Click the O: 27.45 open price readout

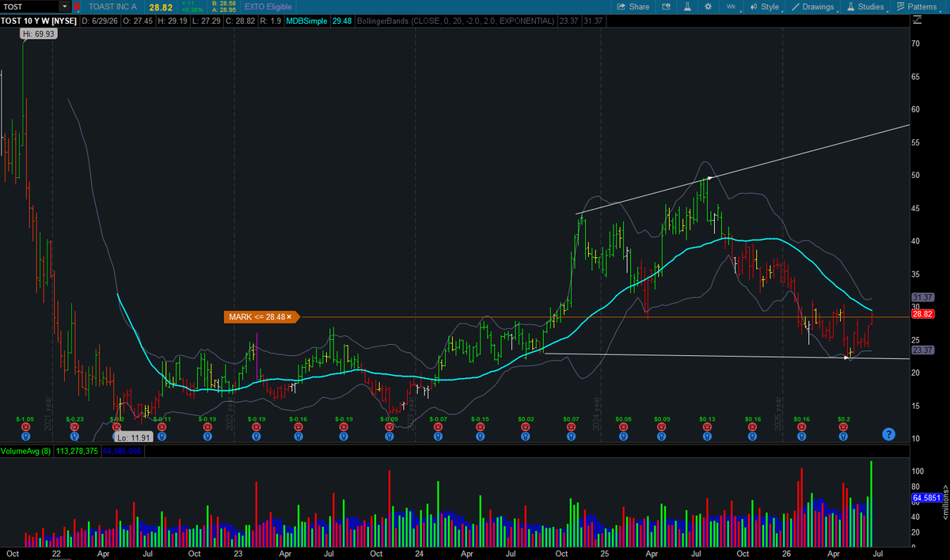click(x=139, y=21)
